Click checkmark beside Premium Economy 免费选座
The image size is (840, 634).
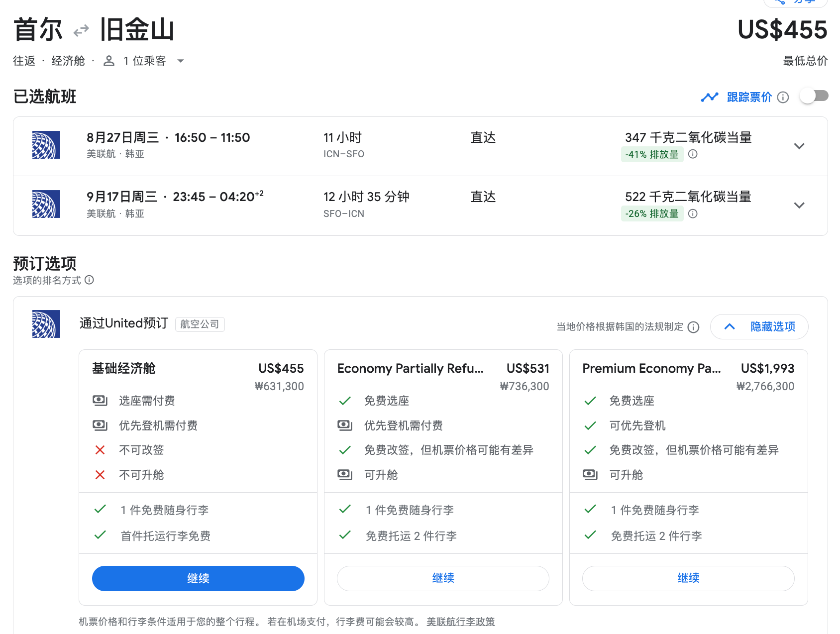(x=590, y=401)
